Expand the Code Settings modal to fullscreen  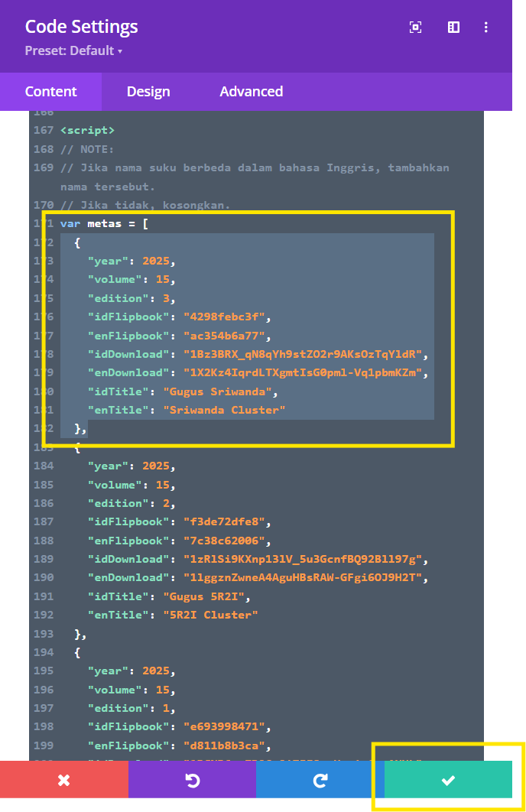click(415, 28)
